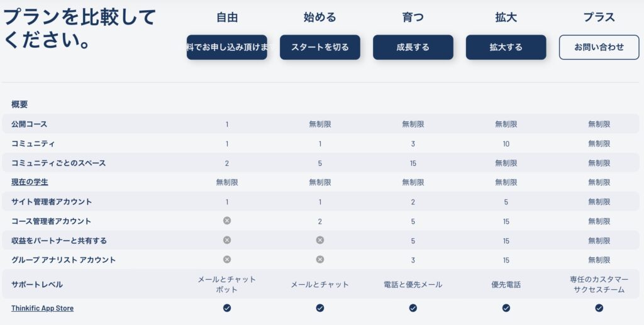This screenshot has width=644, height=325.
Task: Open the 現在の学生 link
Action: pos(30,182)
